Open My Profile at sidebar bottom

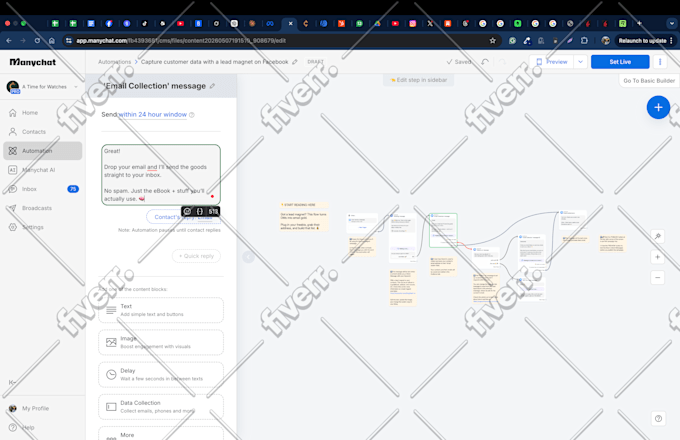35,408
